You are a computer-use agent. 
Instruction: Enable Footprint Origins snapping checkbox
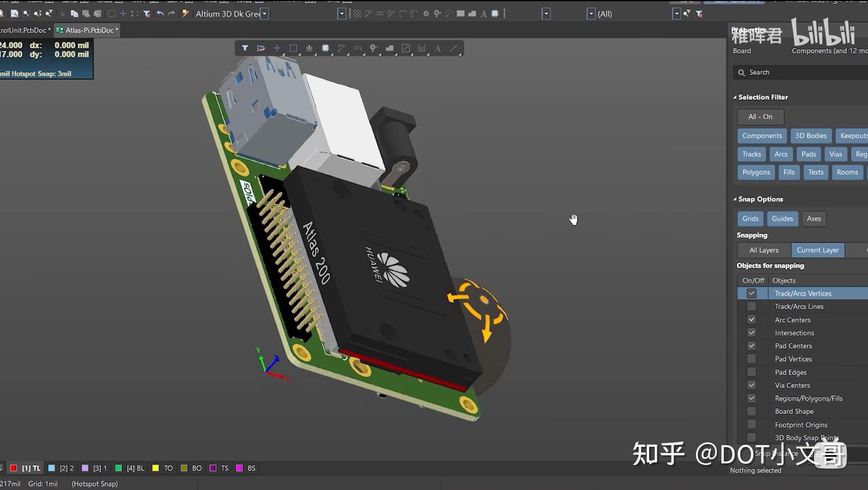coord(751,425)
